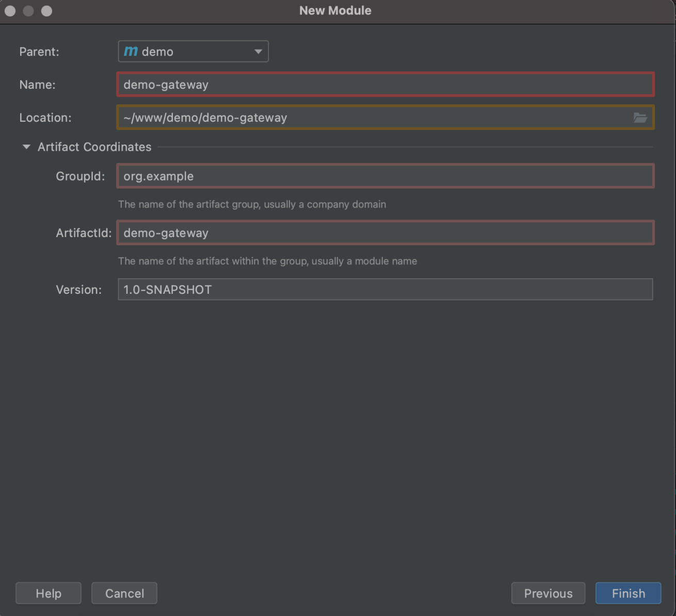Click Finish to create module

point(629,593)
